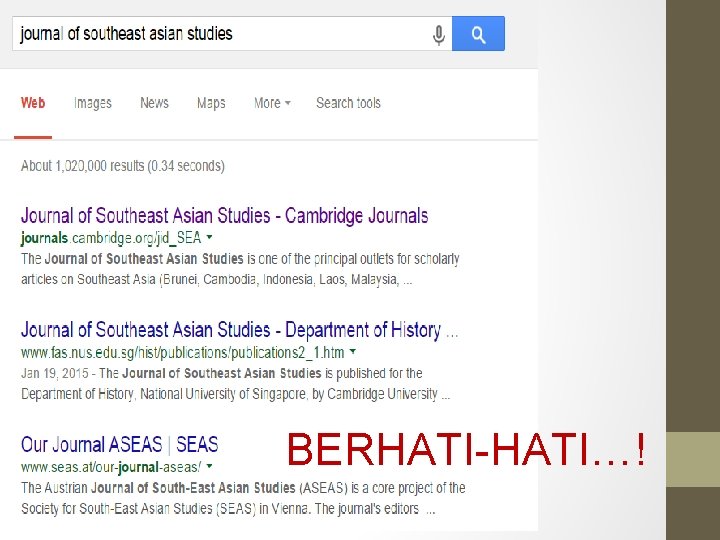Viewport: 720px width, 540px height.
Task: Click the microphone voice search icon
Action: point(439,34)
